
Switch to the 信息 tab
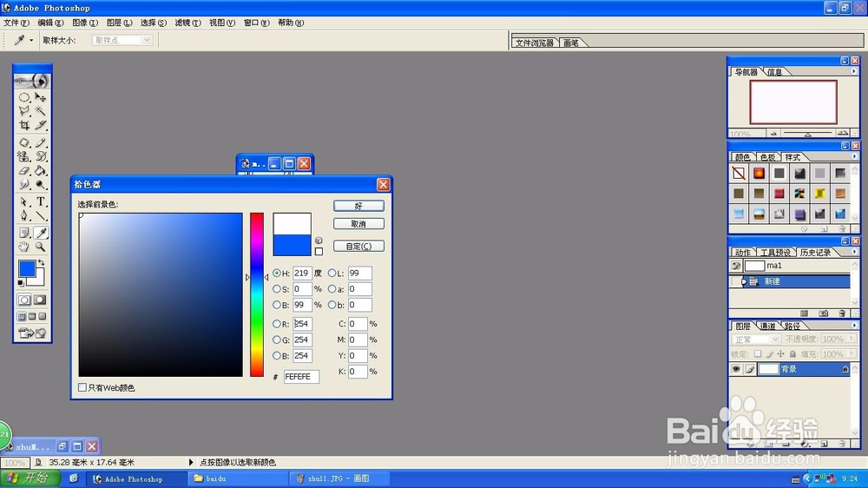[774, 72]
